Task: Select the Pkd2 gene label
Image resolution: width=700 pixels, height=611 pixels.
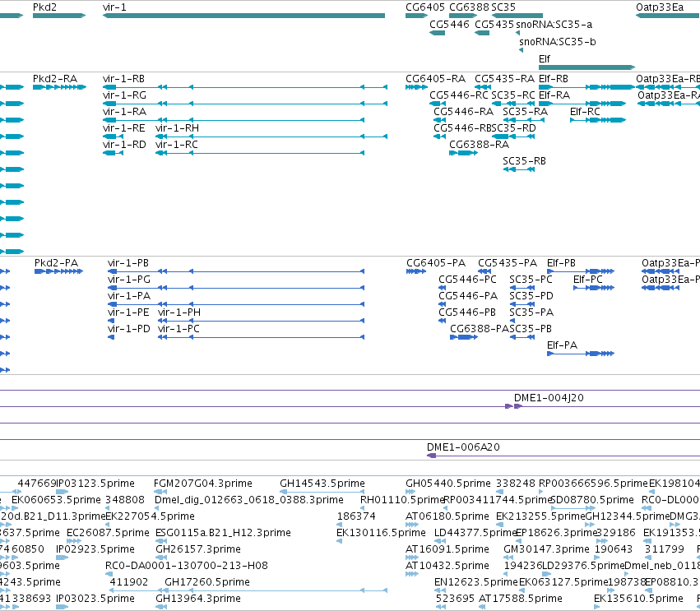Action: tap(44, 7)
